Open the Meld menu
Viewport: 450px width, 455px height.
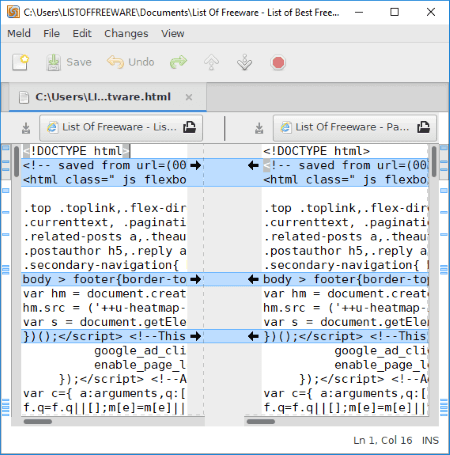(x=19, y=33)
